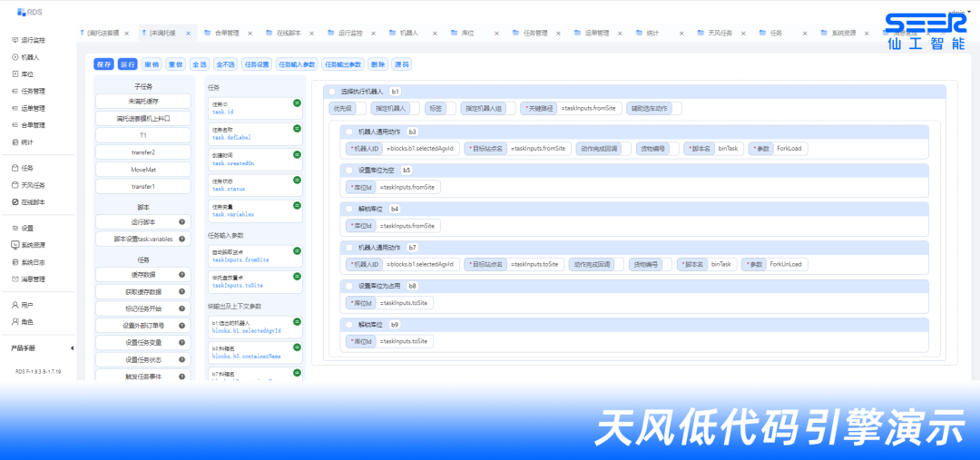Click the 消息管理 envelope icon

click(x=15, y=279)
